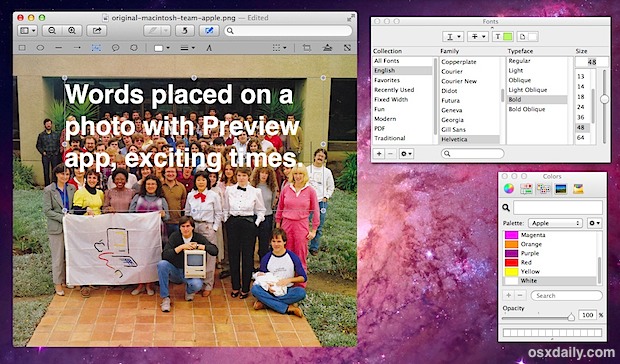Click the magnifier color sampler in Colors

506,207
